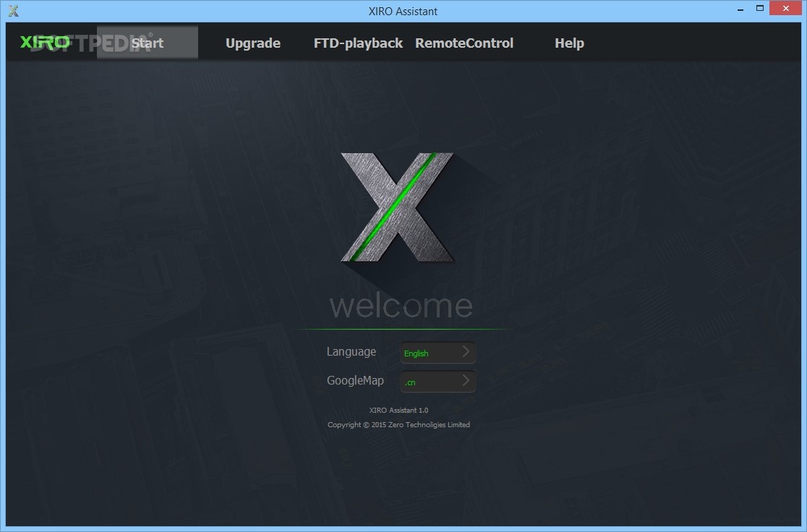Click the arrow in the Language selector
The height and width of the screenshot is (532, 807).
point(466,351)
